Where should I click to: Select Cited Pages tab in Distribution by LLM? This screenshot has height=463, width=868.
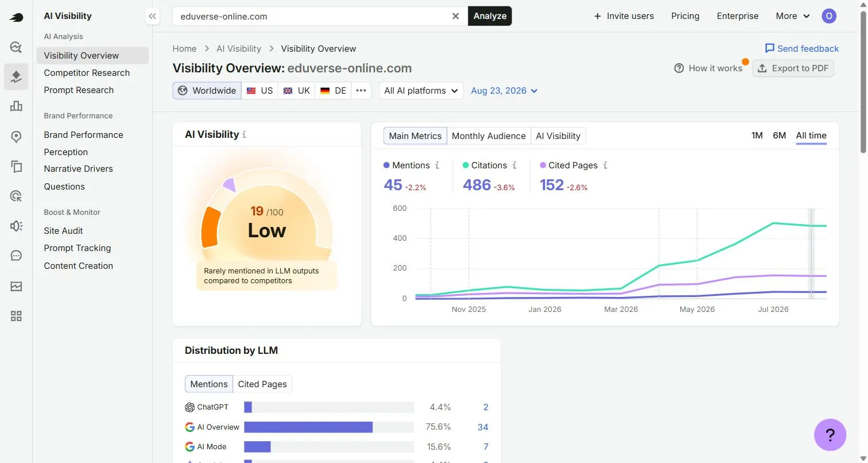coord(262,384)
